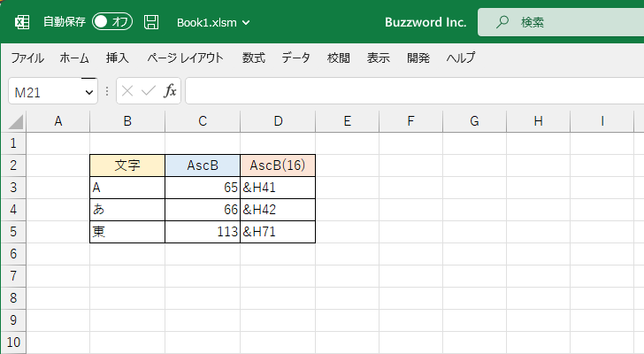Viewport: 644px width, 354px height.
Task: Select row 1 header
Action: [x=13, y=143]
